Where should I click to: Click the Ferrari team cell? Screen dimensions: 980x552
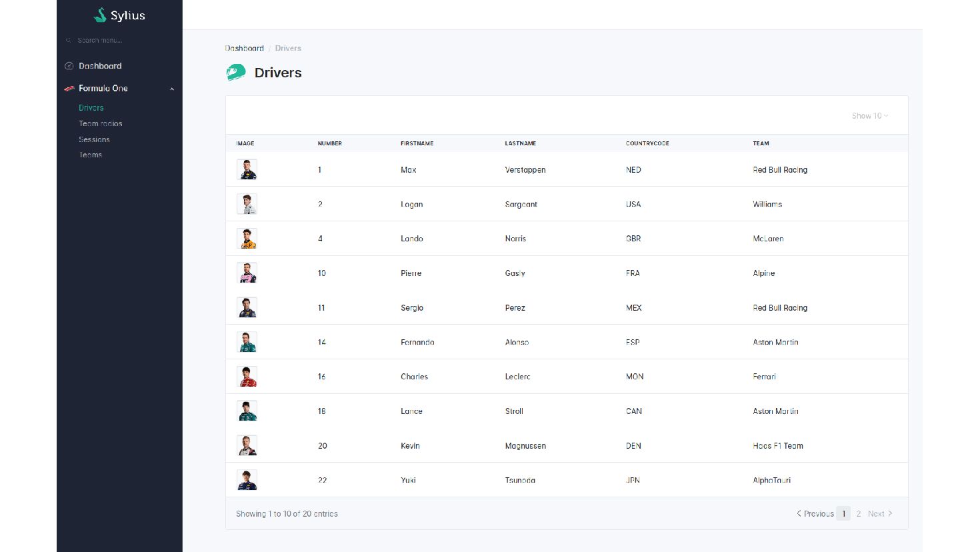[765, 377]
